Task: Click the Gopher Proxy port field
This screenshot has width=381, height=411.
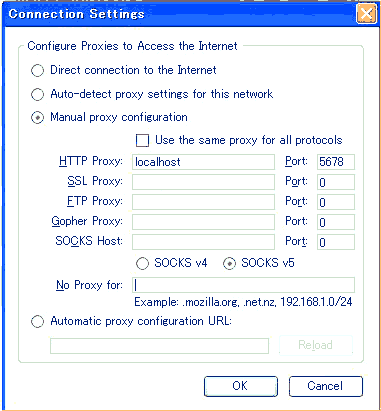Action: 336,222
